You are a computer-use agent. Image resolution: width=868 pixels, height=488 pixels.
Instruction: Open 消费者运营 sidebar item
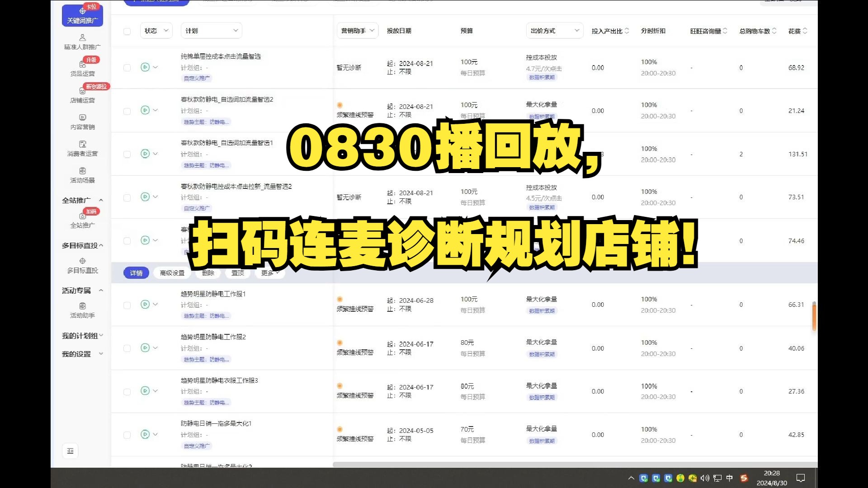click(x=82, y=149)
